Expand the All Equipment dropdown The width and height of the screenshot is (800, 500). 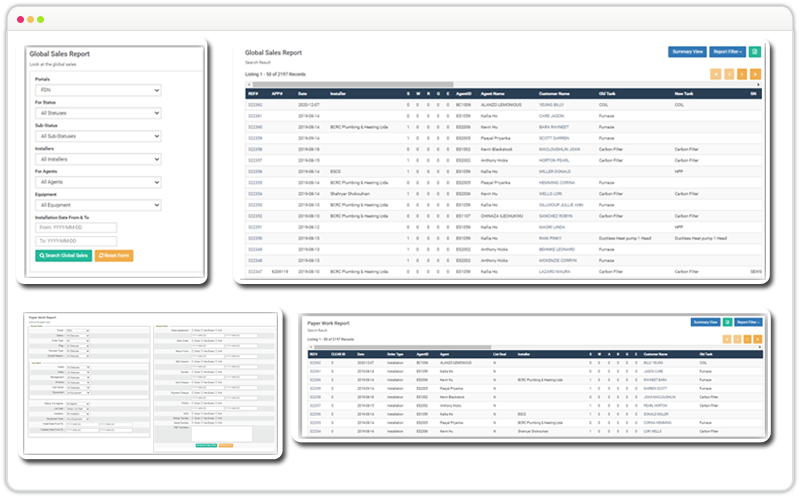coord(99,205)
